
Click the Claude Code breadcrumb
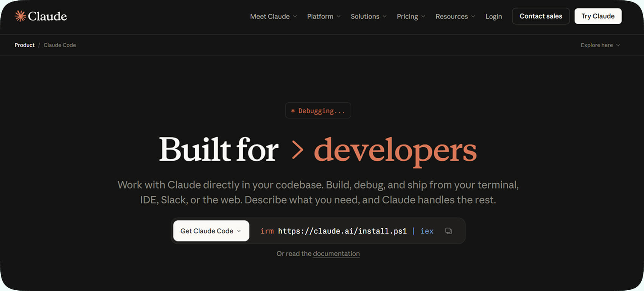(60, 45)
